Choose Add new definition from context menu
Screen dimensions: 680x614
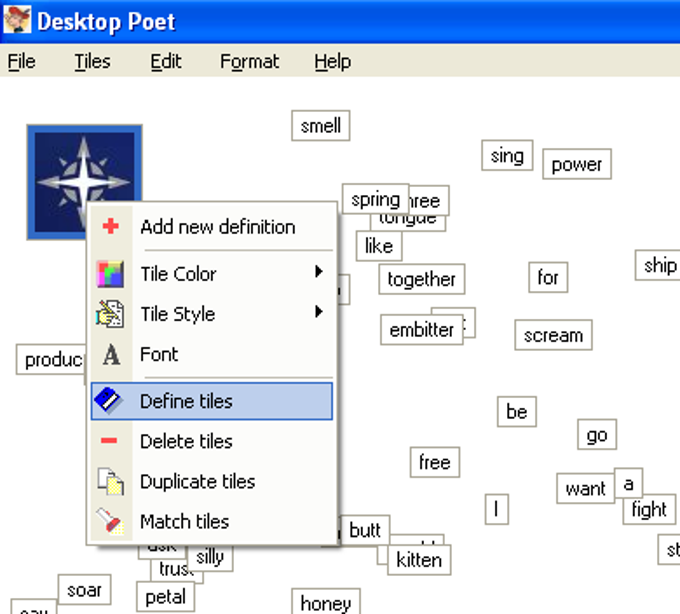212,227
